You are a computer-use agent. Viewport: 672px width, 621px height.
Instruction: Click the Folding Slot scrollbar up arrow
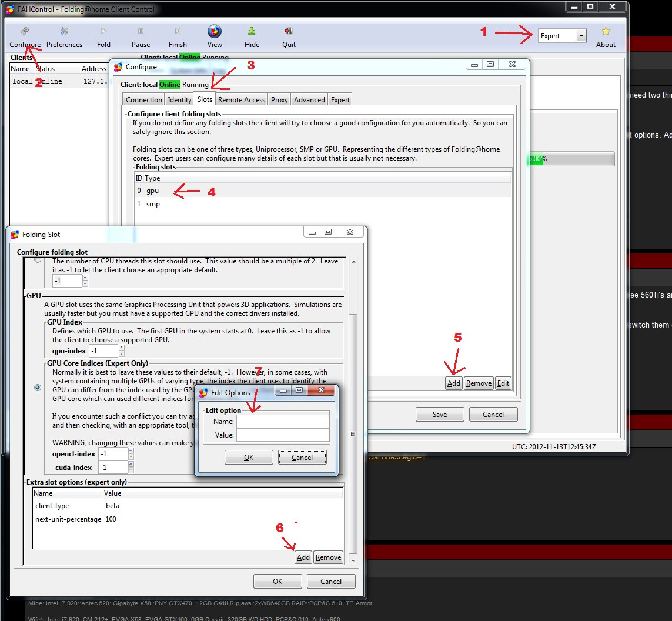[353, 262]
